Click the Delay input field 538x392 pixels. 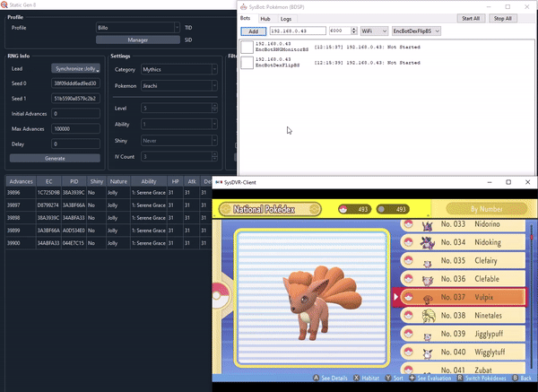(75, 144)
